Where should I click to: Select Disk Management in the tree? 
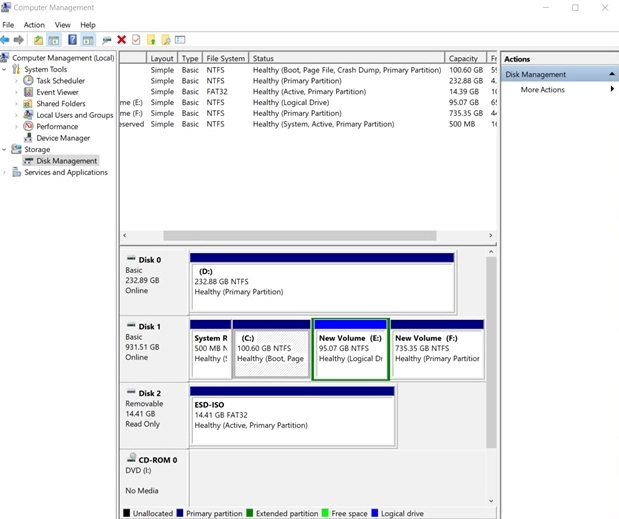66,161
